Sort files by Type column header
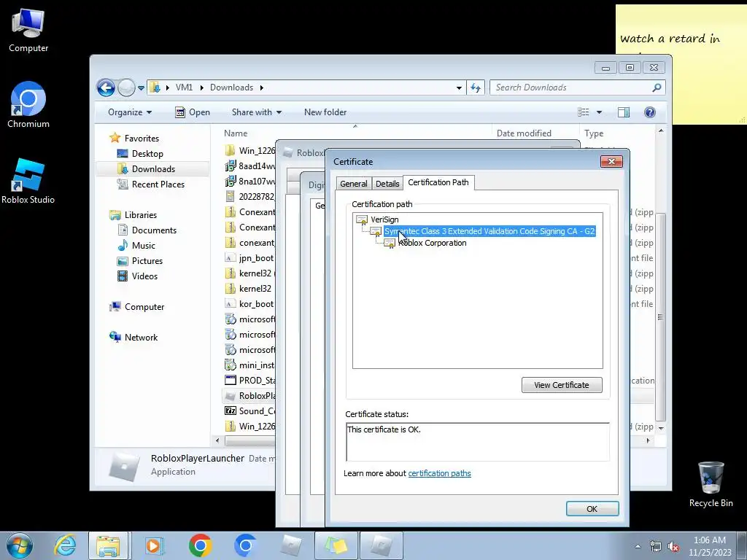Image resolution: width=747 pixels, height=560 pixels. tap(594, 133)
